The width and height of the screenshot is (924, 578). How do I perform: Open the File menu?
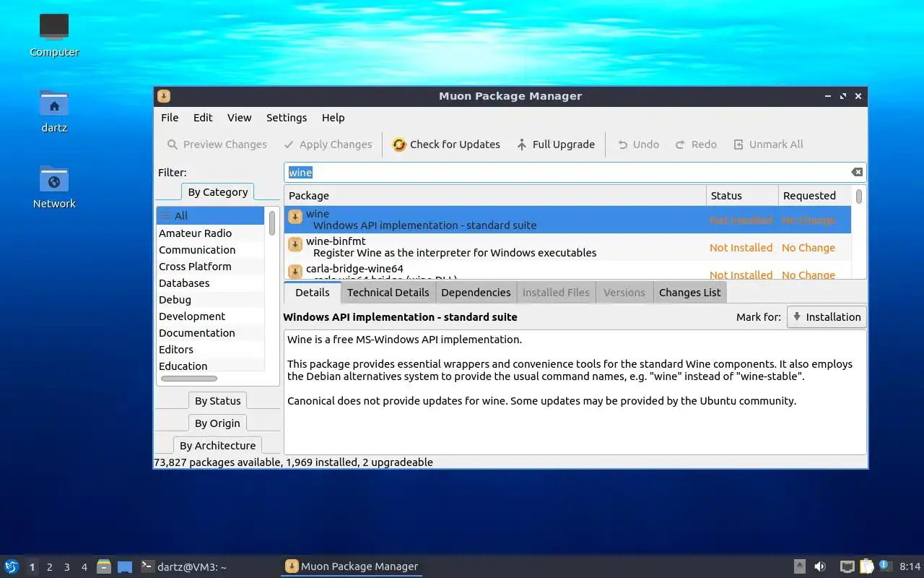tap(170, 118)
